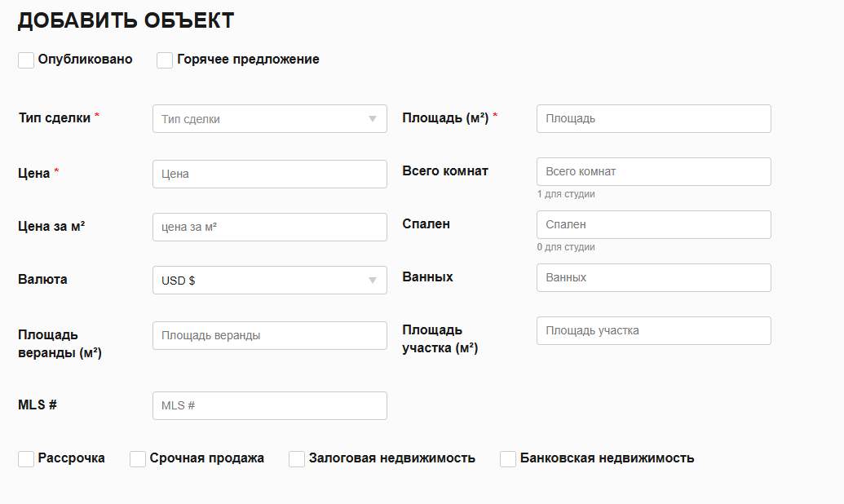Select the Спален input field
Screen dimensions: 844x504
tap(654, 224)
